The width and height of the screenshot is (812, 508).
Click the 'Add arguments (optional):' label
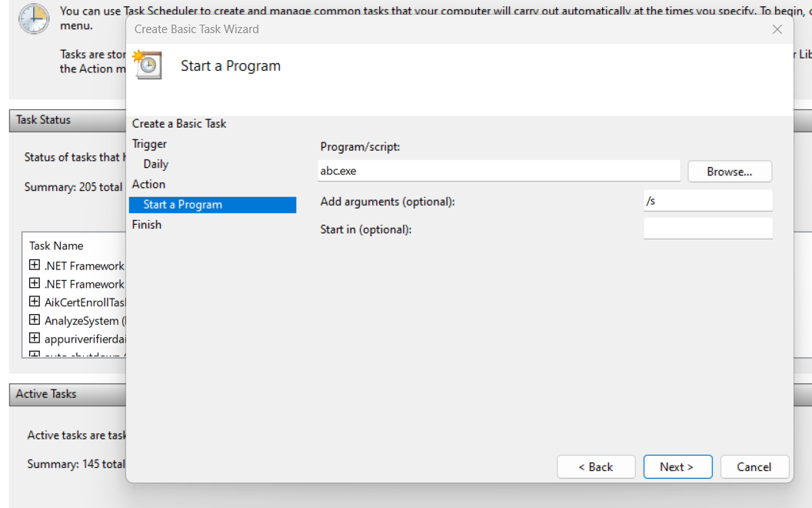pos(388,202)
